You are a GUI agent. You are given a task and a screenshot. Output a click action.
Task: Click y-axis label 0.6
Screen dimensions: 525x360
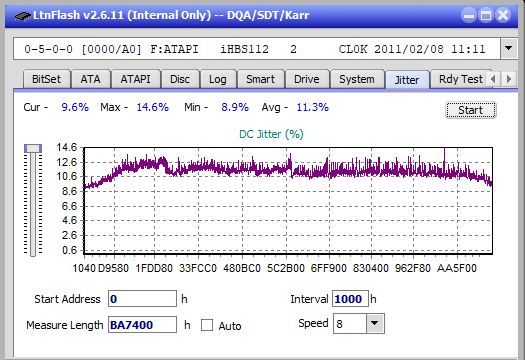coord(69,250)
